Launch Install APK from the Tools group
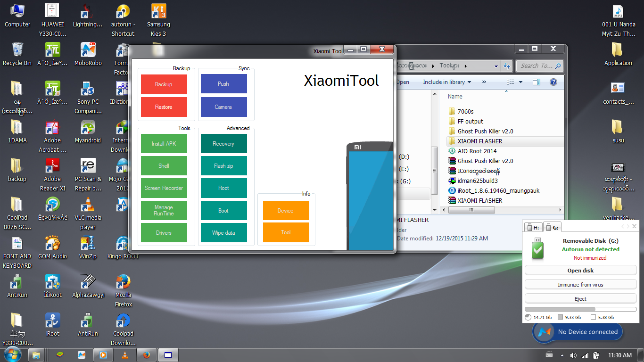Viewport: 644px width, 362px height. (x=164, y=144)
